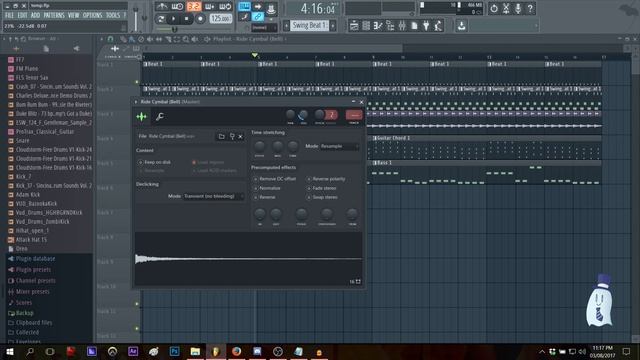Toggle Swap stereo option

pos(322,197)
